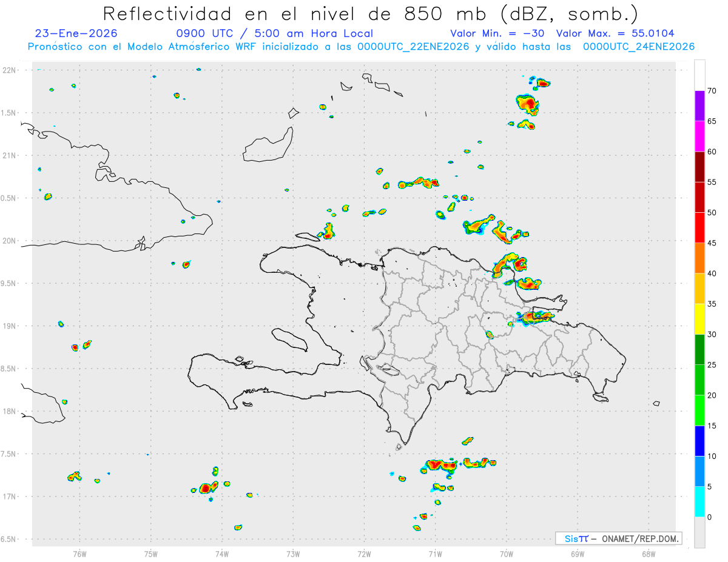The width and height of the screenshot is (728, 562).
Task: Click the colorbar value '20'
Action: [712, 395]
